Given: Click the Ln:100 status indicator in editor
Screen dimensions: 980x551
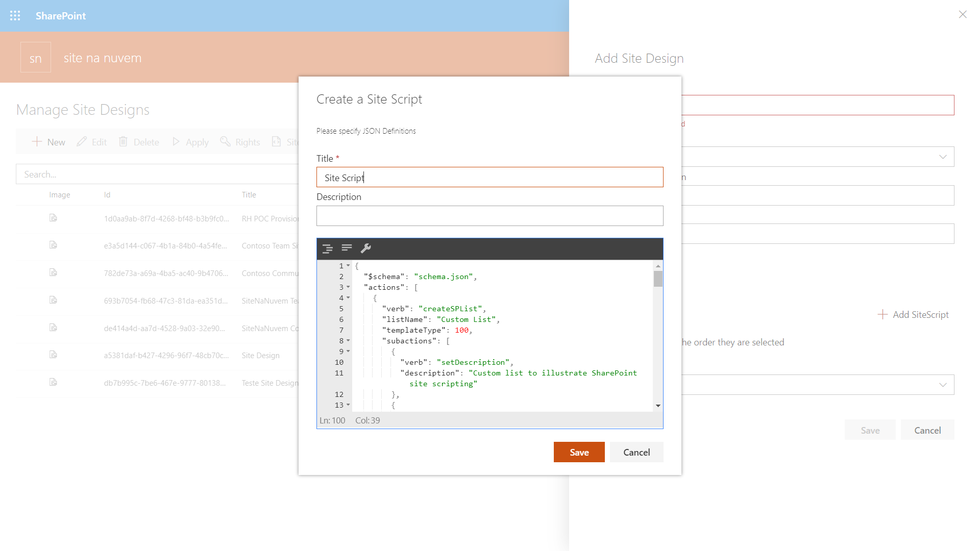Looking at the screenshot, I should click(332, 420).
